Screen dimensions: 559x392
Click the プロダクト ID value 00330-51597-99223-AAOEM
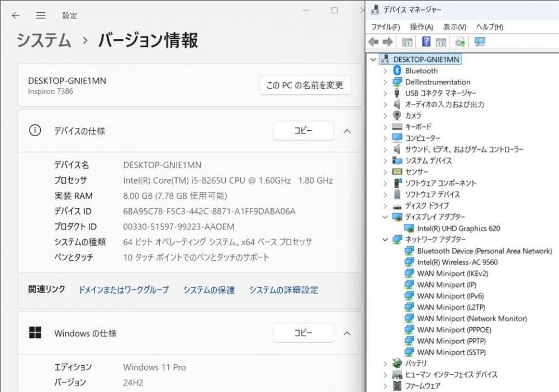tap(179, 227)
